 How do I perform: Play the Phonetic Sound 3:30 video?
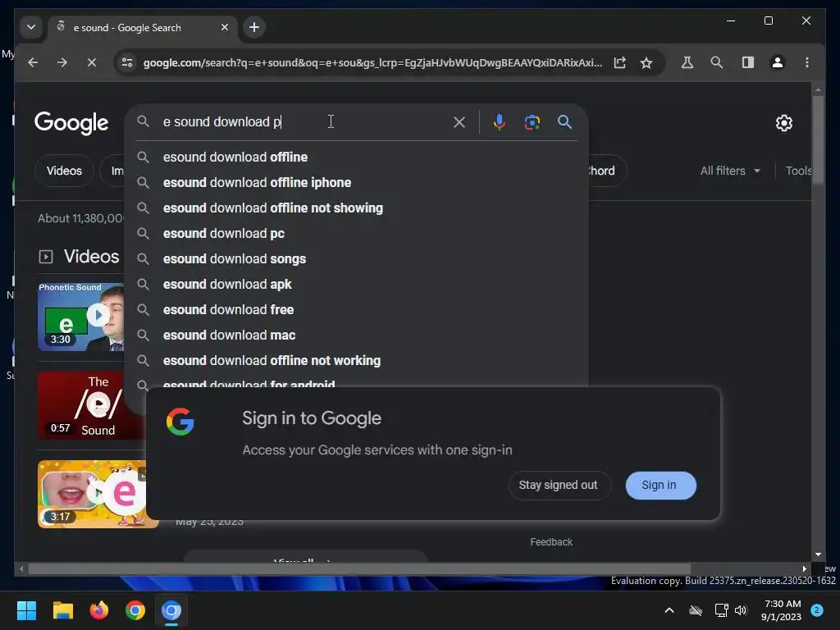tap(81, 317)
